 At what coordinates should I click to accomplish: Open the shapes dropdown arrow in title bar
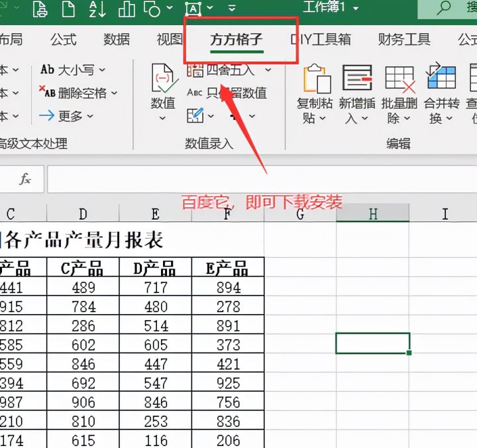[x=170, y=7]
